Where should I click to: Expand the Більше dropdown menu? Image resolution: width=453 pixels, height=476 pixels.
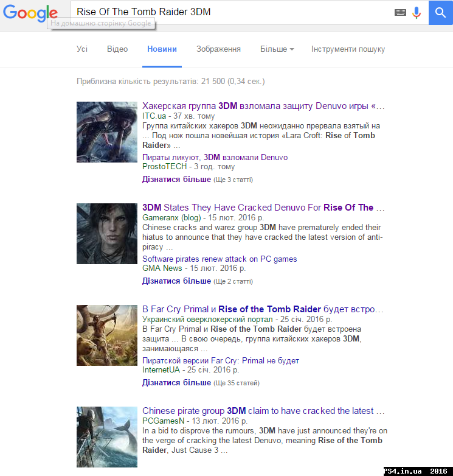[277, 49]
